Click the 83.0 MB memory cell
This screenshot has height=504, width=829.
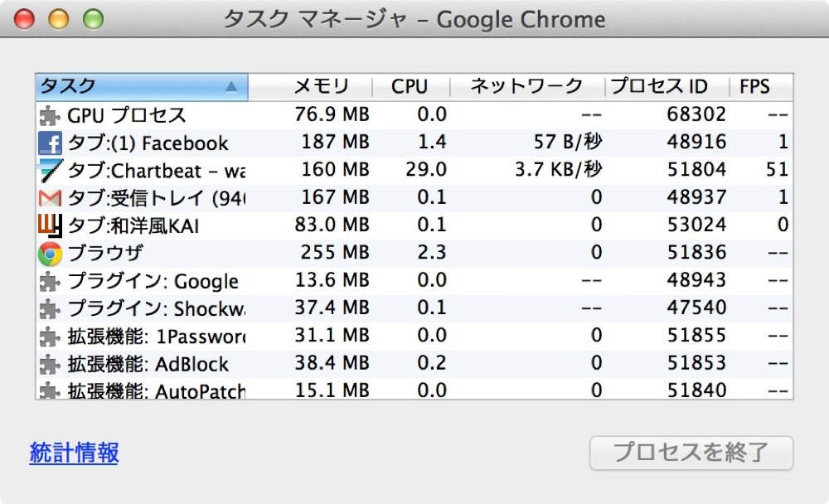[332, 225]
